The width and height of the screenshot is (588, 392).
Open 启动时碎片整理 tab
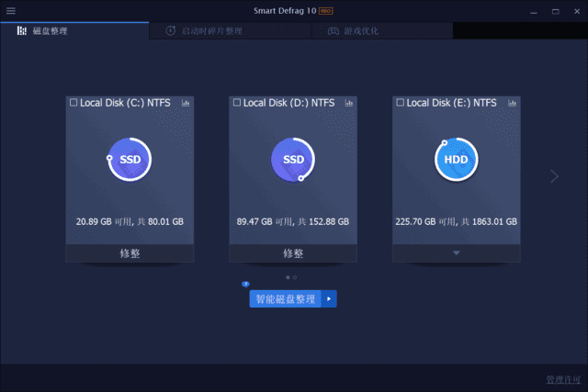(x=231, y=30)
